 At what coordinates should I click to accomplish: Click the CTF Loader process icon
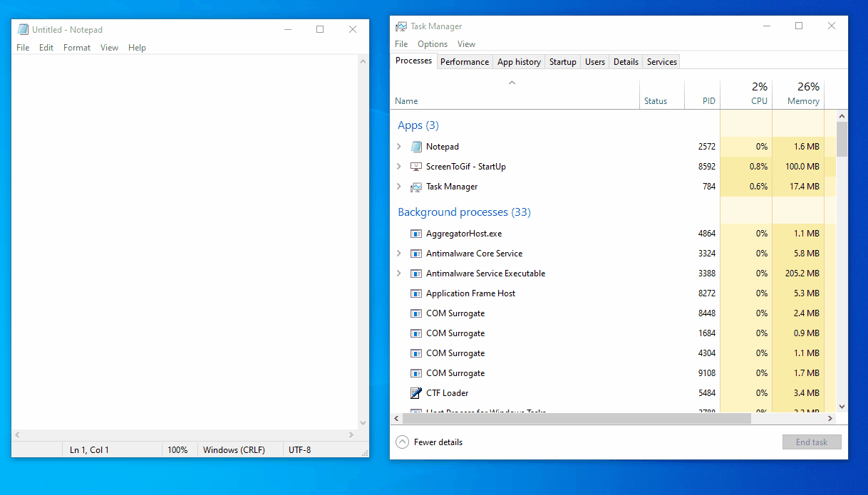[417, 393]
